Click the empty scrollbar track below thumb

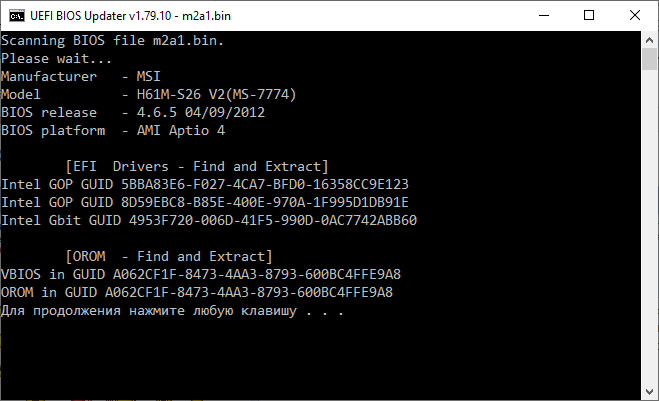[649, 227]
